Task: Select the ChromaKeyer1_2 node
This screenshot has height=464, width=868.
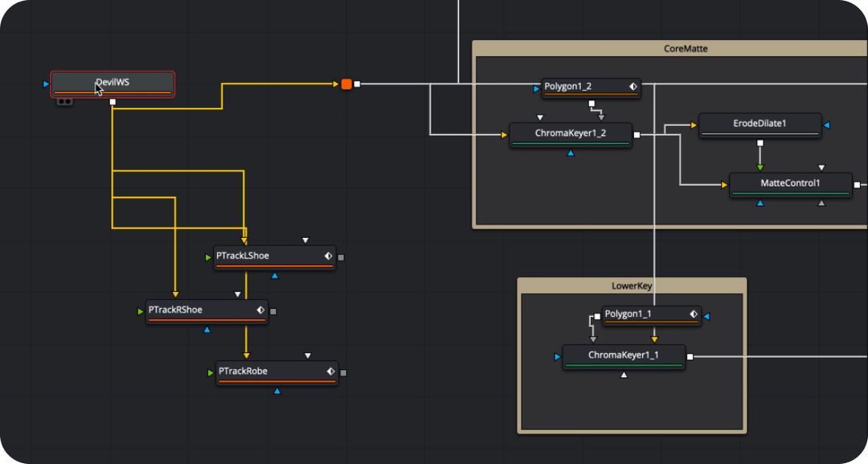Action: coord(569,134)
